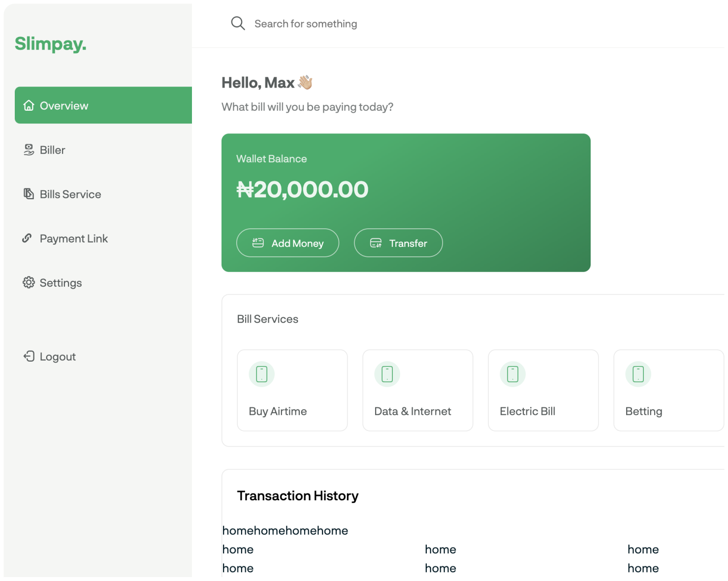Click the Biller icon in the sidebar
Image resolution: width=728 pixels, height=581 pixels.
pos(29,150)
